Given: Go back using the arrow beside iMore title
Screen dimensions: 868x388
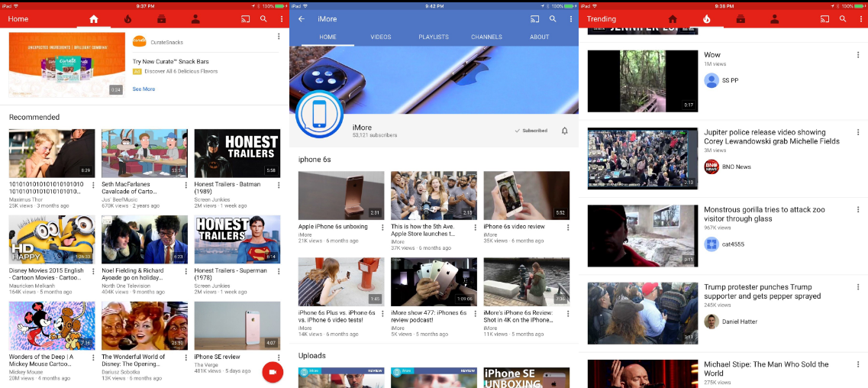Looking at the screenshot, I should 301,19.
